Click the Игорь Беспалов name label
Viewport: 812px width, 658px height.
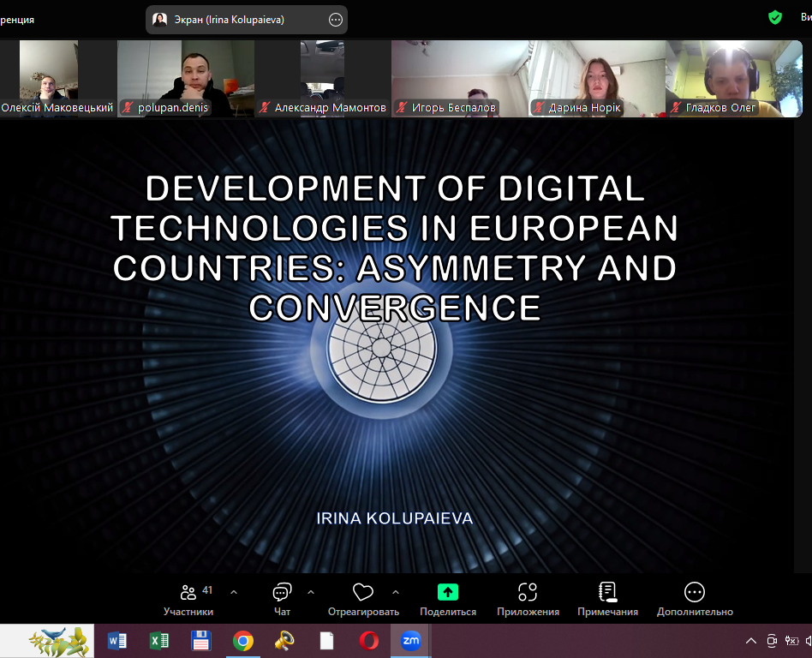(454, 108)
